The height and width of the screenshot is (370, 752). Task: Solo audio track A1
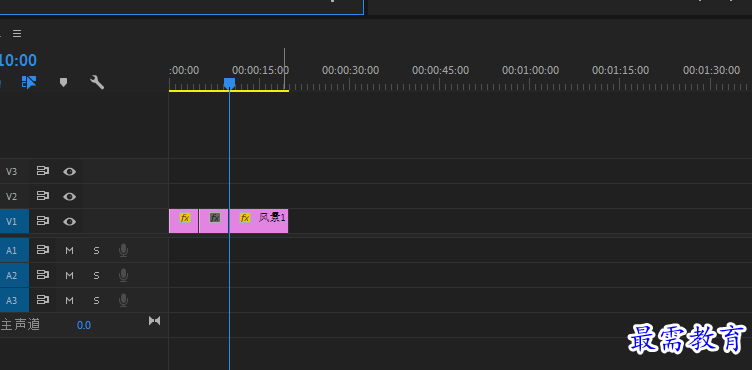click(96, 251)
